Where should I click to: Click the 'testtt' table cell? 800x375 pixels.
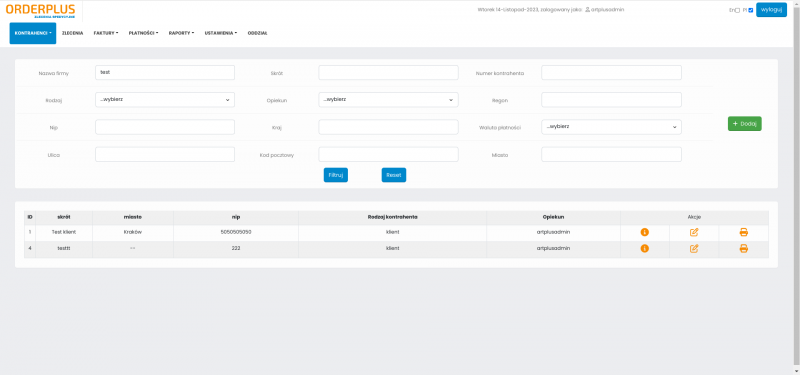[x=64, y=248]
